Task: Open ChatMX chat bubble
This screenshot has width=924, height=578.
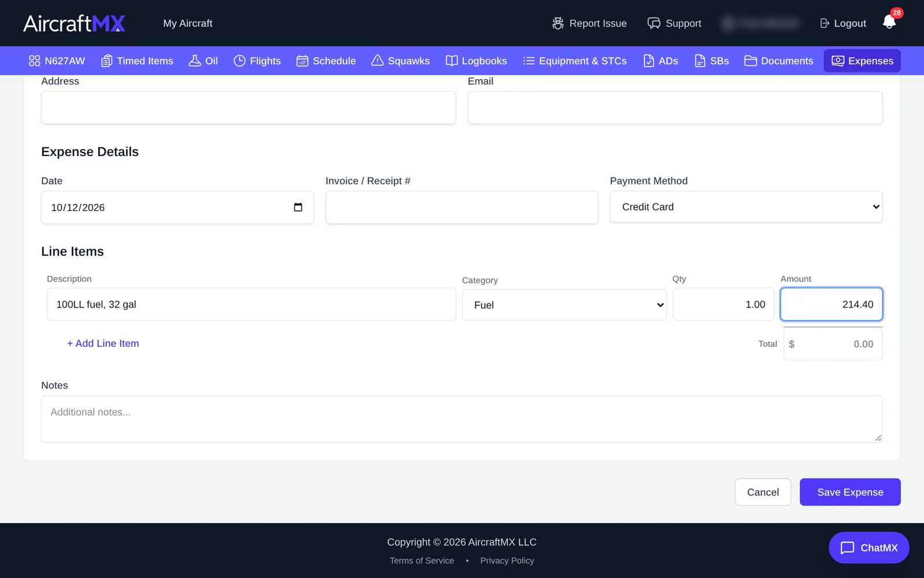Action: (x=869, y=547)
